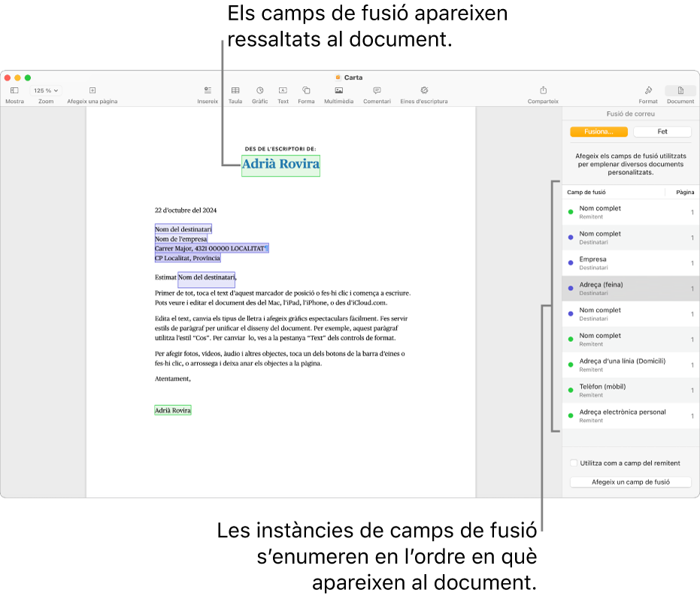The height and width of the screenshot is (602, 700).
Task: Click the date 22 d'octubre del 2024
Action: 186,210
